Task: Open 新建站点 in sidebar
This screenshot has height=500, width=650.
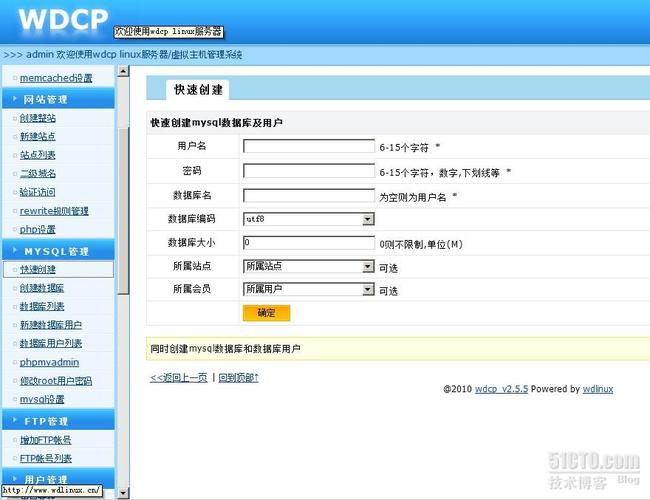Action: [38, 136]
